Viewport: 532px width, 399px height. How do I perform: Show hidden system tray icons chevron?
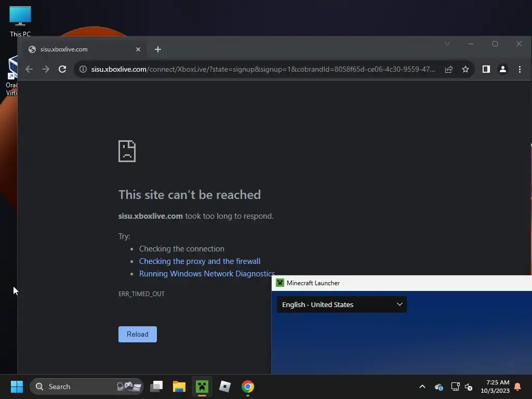pos(422,387)
